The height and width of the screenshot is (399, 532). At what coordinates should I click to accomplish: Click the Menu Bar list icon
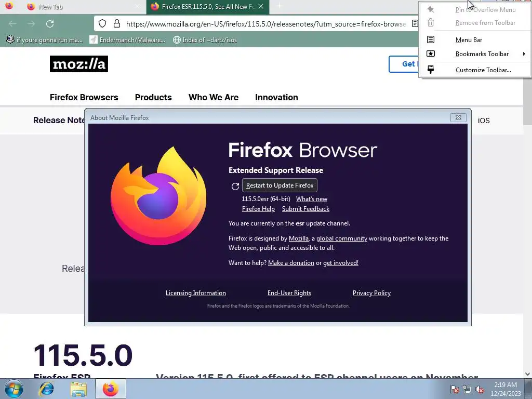[x=431, y=39]
